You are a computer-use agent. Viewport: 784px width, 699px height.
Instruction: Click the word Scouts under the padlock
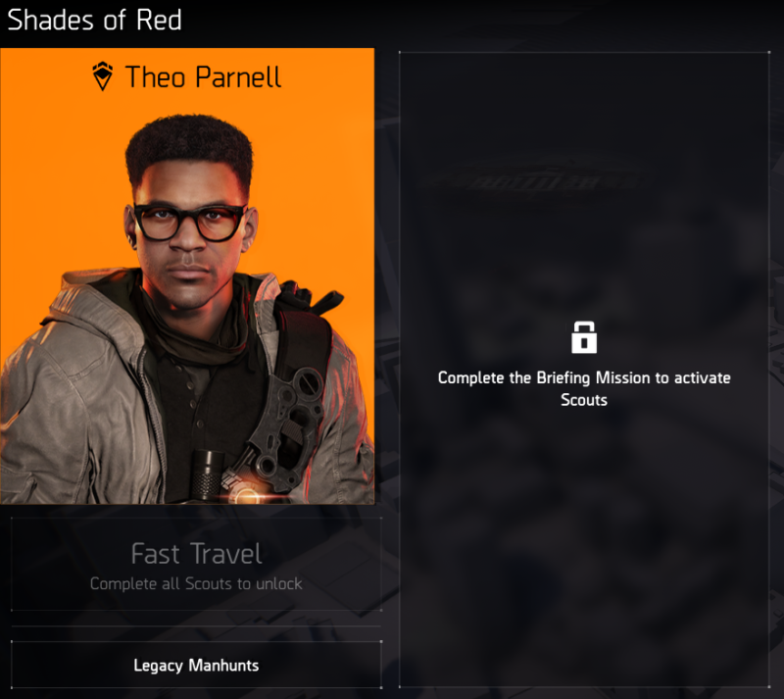click(584, 400)
